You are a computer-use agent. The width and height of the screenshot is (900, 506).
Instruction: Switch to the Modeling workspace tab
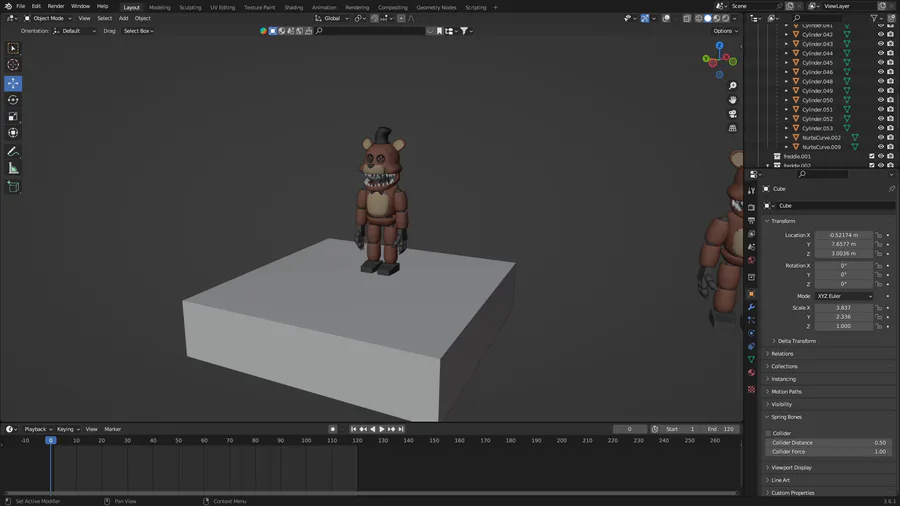click(x=160, y=7)
